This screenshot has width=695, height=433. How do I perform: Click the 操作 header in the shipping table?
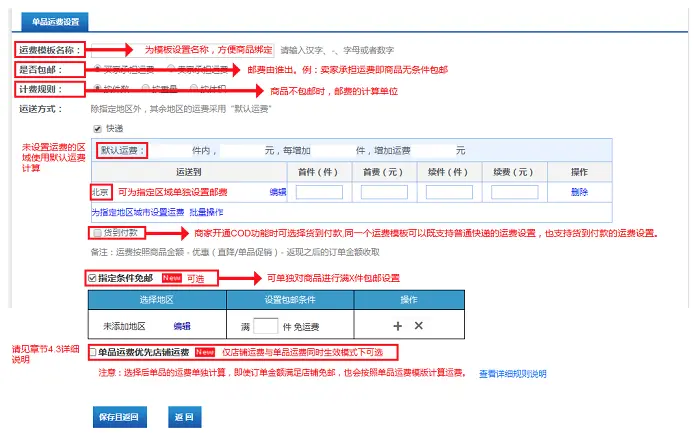(579, 172)
